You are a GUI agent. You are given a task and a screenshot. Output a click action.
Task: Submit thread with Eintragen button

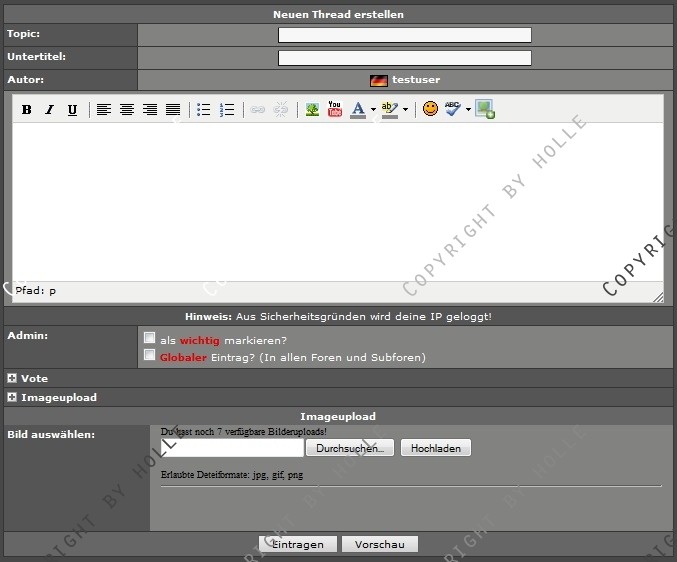click(297, 544)
